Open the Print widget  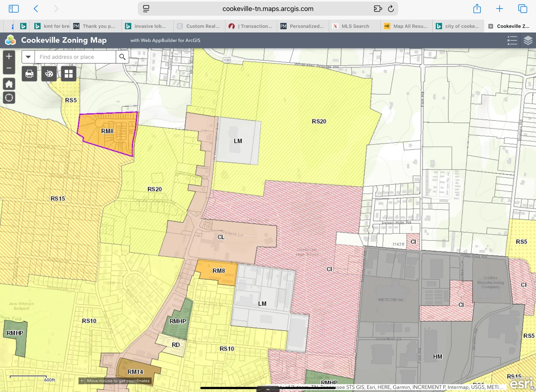click(x=29, y=74)
